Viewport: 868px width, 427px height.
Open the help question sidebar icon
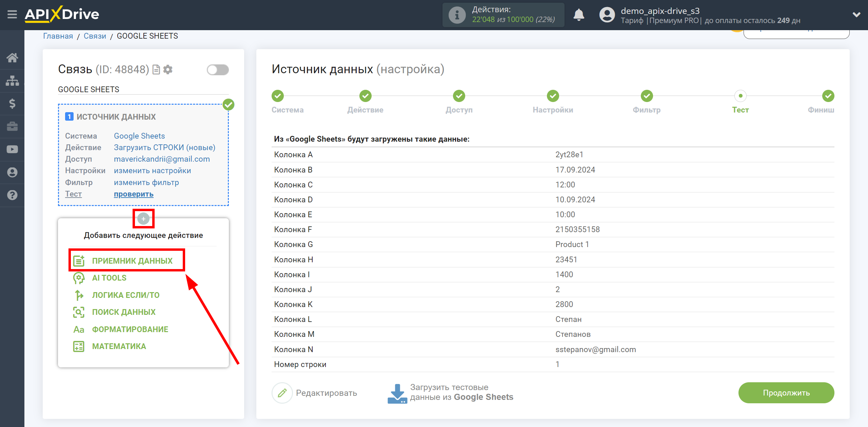coord(12,195)
